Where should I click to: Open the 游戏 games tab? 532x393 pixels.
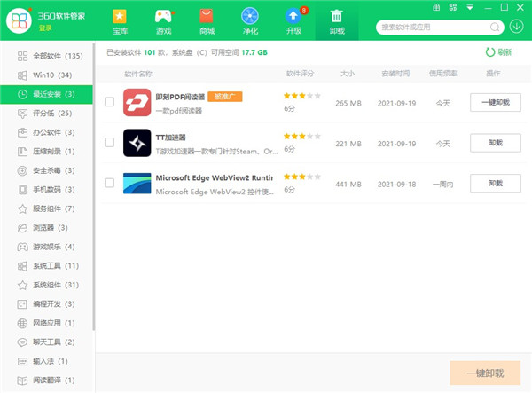click(x=163, y=21)
